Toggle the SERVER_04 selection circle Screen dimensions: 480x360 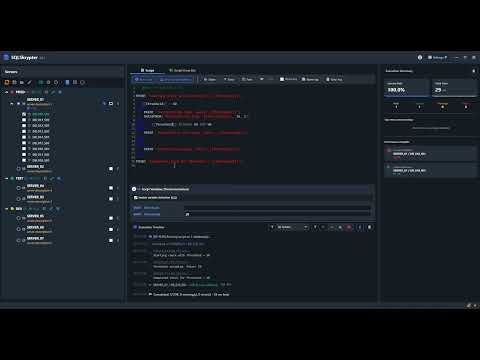19,188
